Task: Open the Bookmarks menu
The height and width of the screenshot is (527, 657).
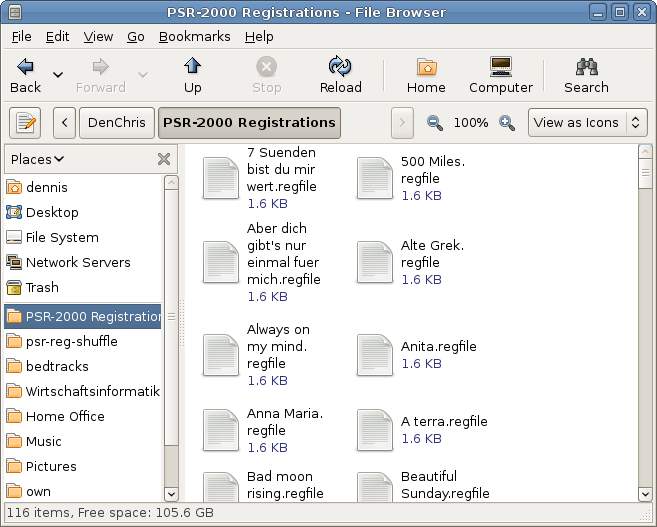Action: point(194,36)
